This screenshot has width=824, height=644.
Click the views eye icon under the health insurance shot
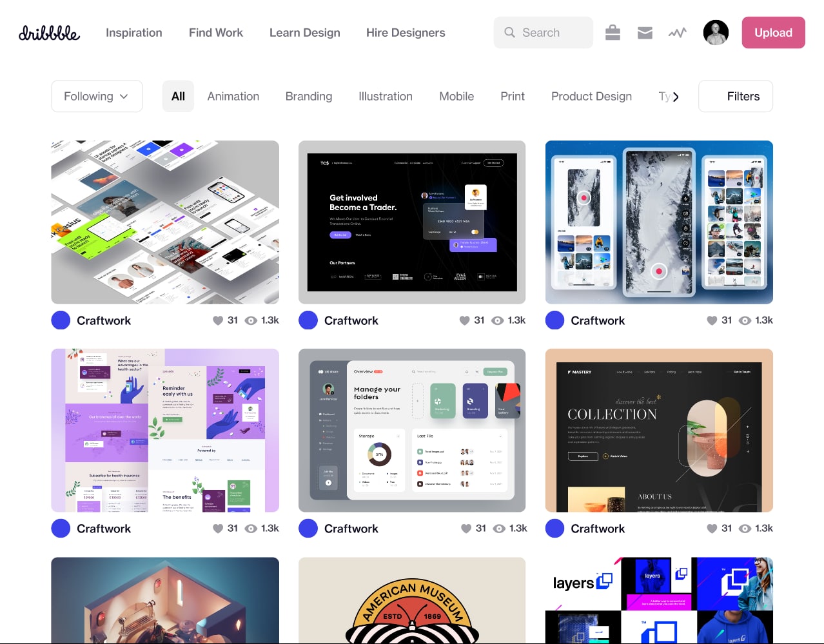coord(251,529)
